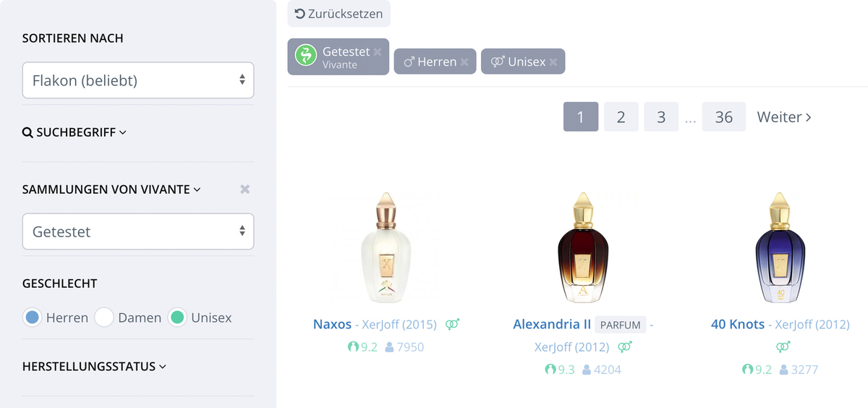Expand the Suchbegriff section

click(75, 132)
